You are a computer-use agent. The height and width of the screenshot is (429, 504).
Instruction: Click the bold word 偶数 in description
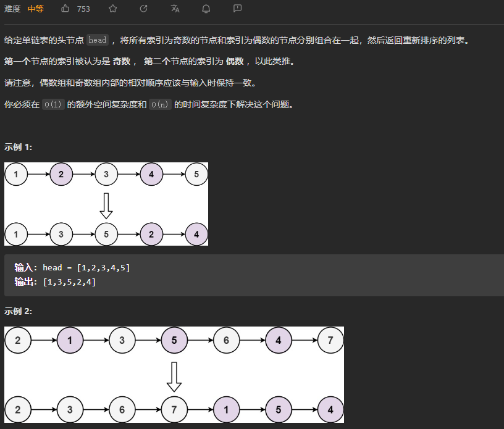[x=235, y=61]
